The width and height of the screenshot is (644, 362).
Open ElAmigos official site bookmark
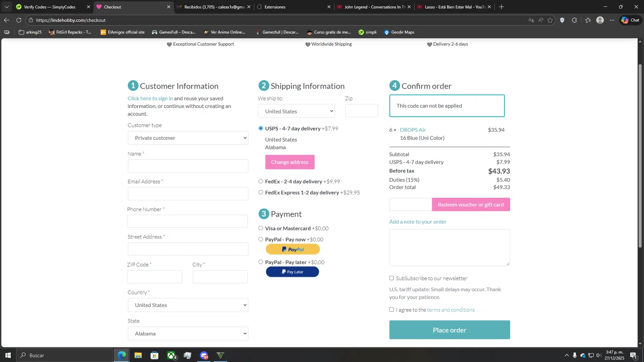click(x=122, y=32)
